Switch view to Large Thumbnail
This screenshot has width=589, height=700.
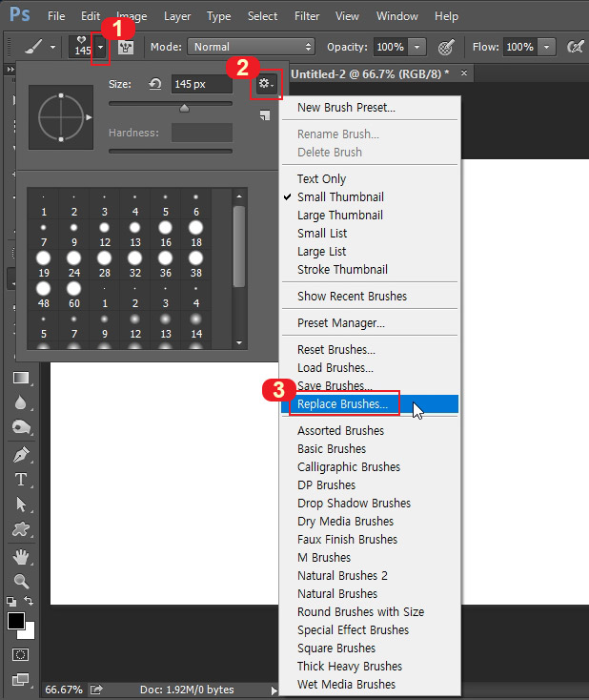point(370,216)
